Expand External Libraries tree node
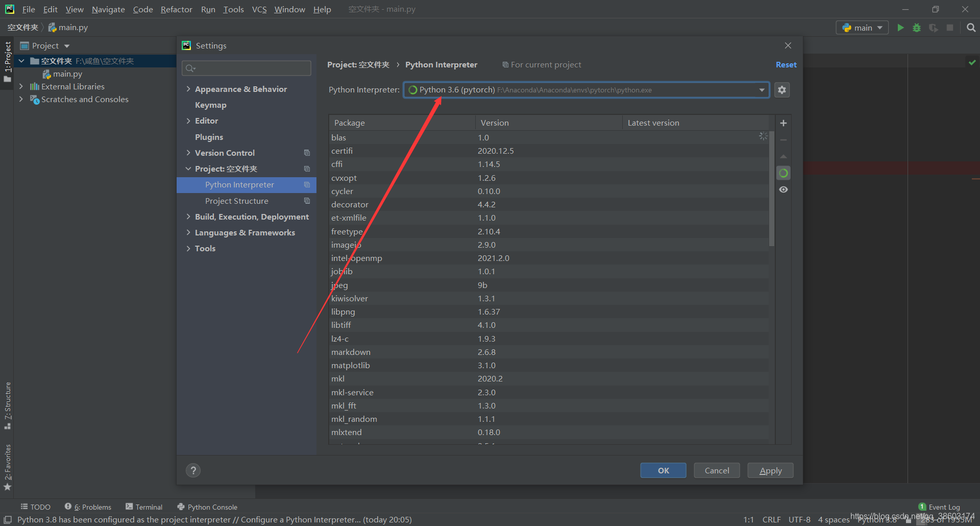 pyautogui.click(x=21, y=86)
